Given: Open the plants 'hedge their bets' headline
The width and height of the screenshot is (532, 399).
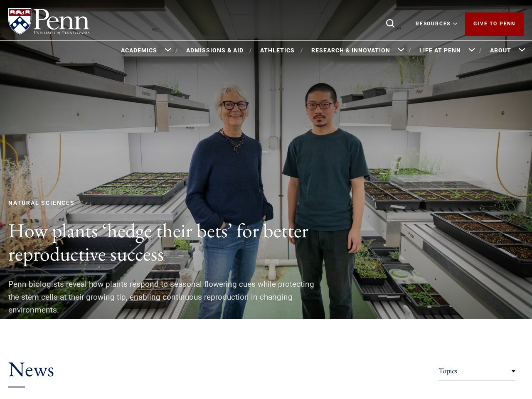Looking at the screenshot, I should coord(158,242).
